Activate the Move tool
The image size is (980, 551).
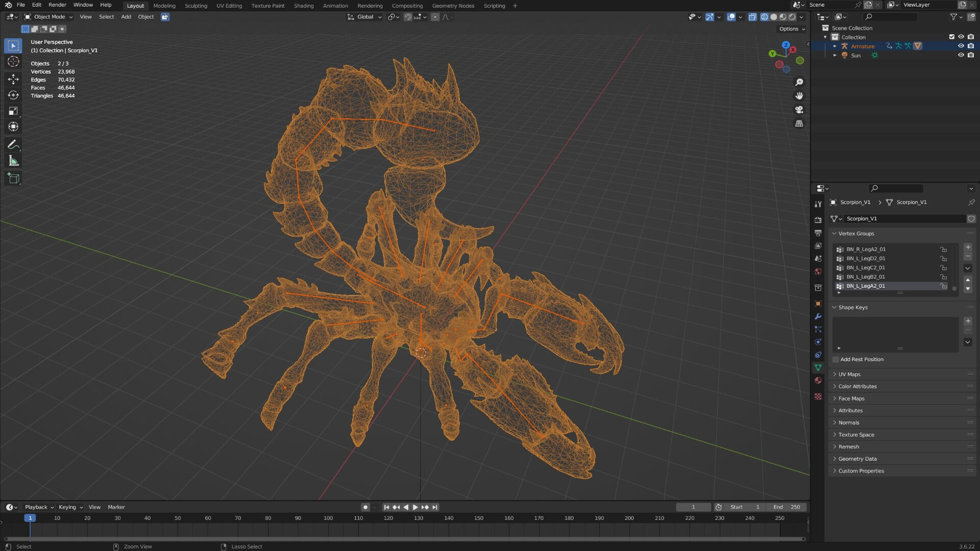click(13, 79)
